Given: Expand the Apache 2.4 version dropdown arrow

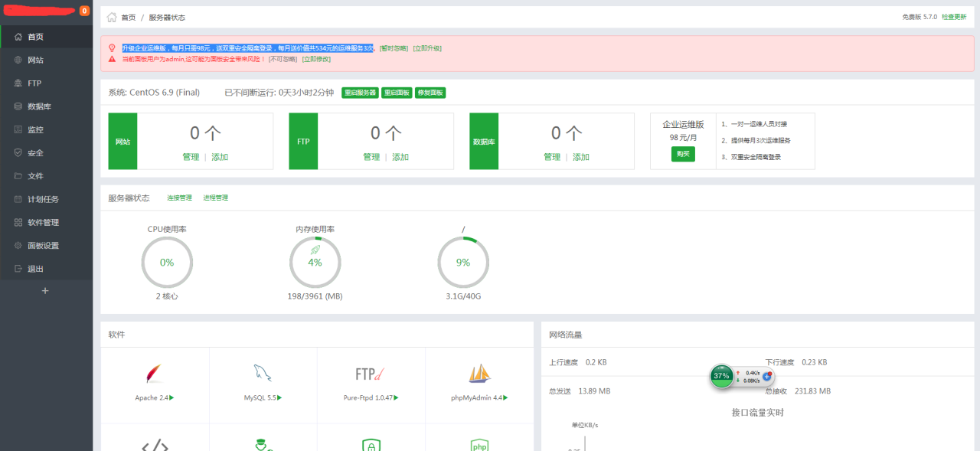Looking at the screenshot, I should tap(171, 397).
